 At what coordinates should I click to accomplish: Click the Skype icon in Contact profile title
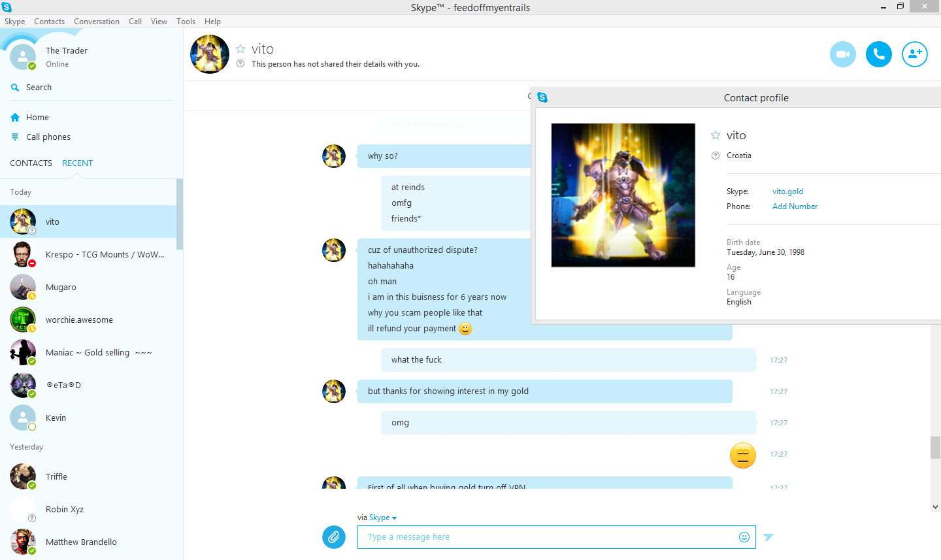[542, 97]
